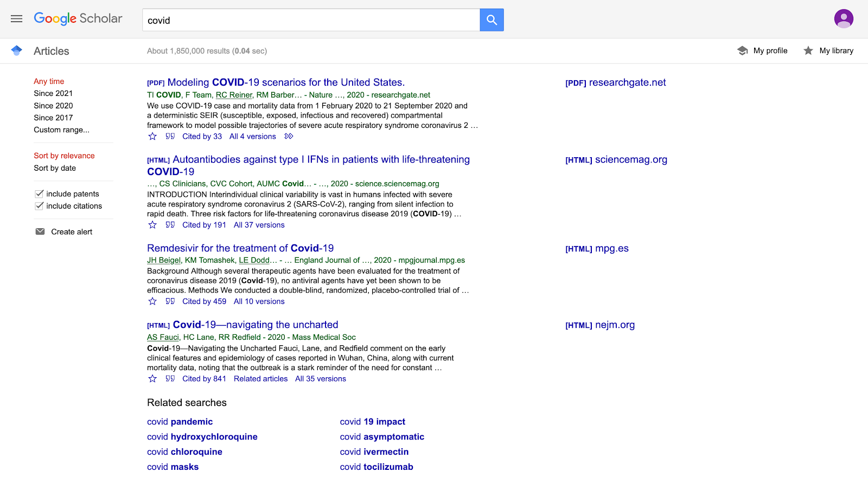The width and height of the screenshot is (868, 478).
Task: Search related covid hydroxychloroquine
Action: click(x=202, y=437)
